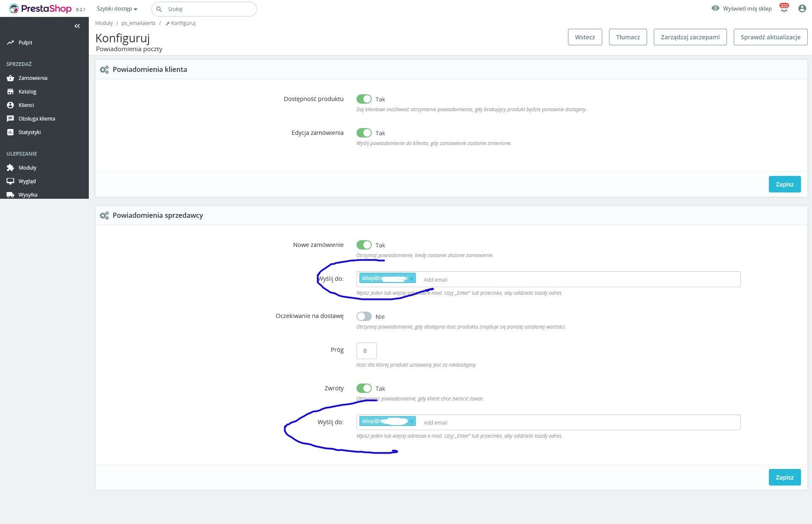Enable the Oczekiwanie na dostawę switch
Screen dimensions: 812x524
tap(364, 316)
